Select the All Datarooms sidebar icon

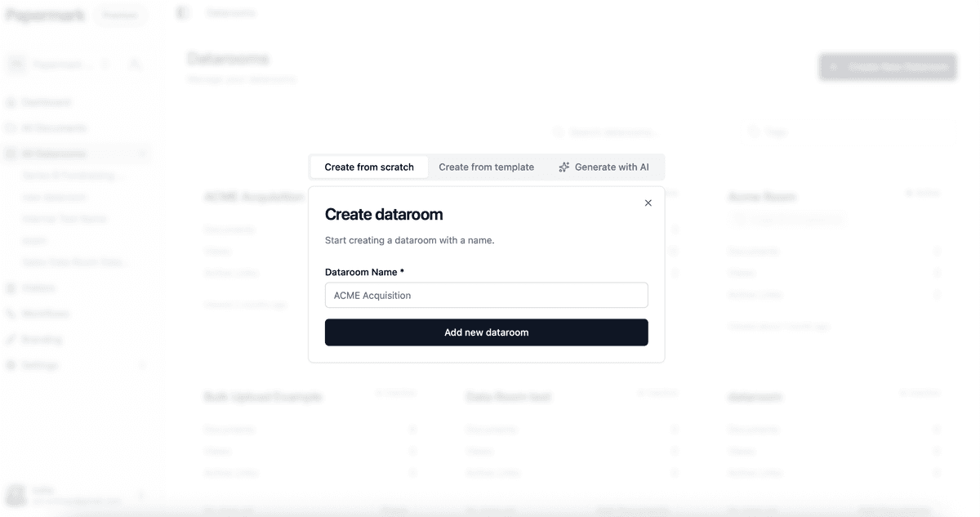coord(11,153)
